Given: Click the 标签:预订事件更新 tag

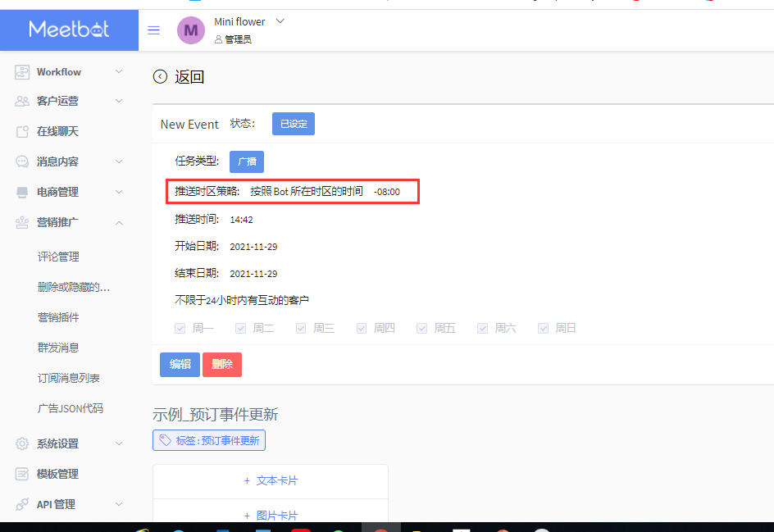Looking at the screenshot, I should coord(209,440).
